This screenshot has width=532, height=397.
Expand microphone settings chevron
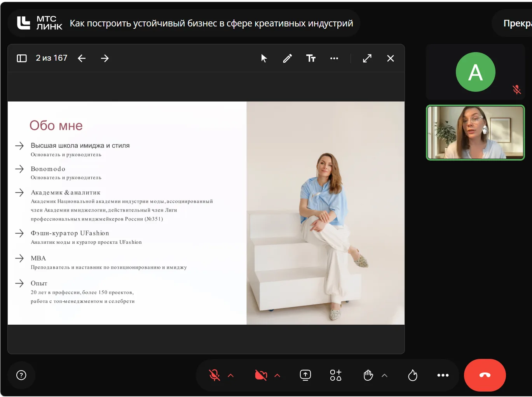click(231, 375)
